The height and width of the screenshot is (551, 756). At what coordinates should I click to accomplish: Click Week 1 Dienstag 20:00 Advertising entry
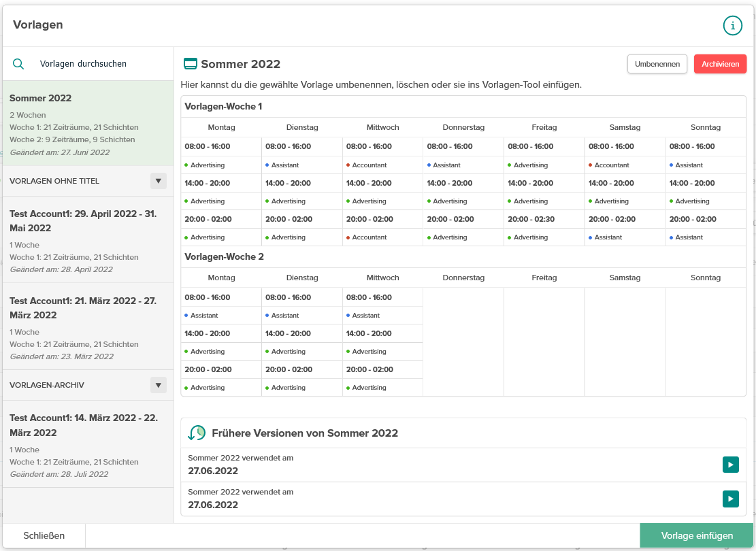coord(285,237)
